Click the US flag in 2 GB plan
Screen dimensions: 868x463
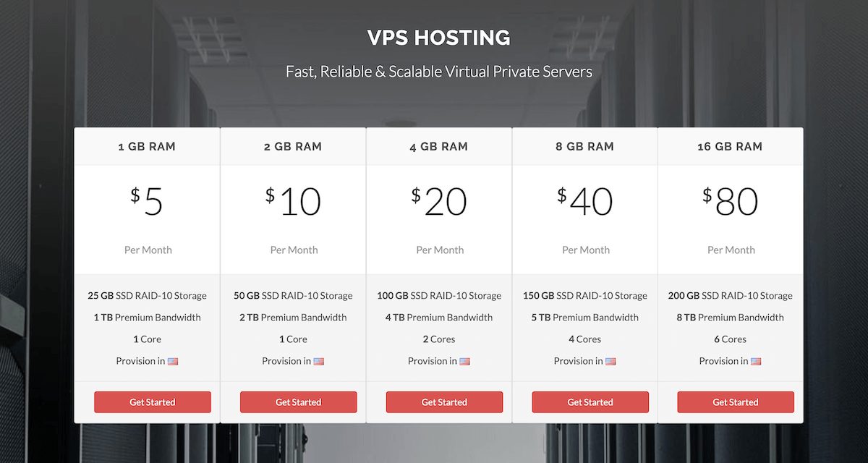tap(319, 361)
